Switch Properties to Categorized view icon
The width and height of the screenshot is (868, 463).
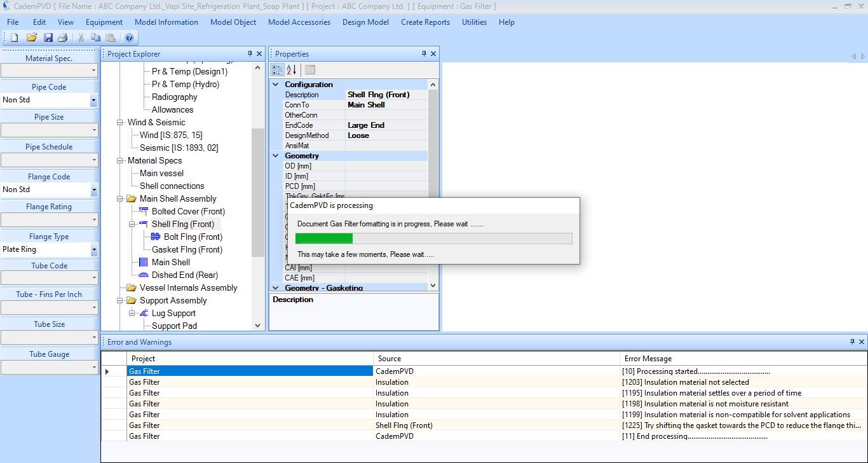[278, 70]
